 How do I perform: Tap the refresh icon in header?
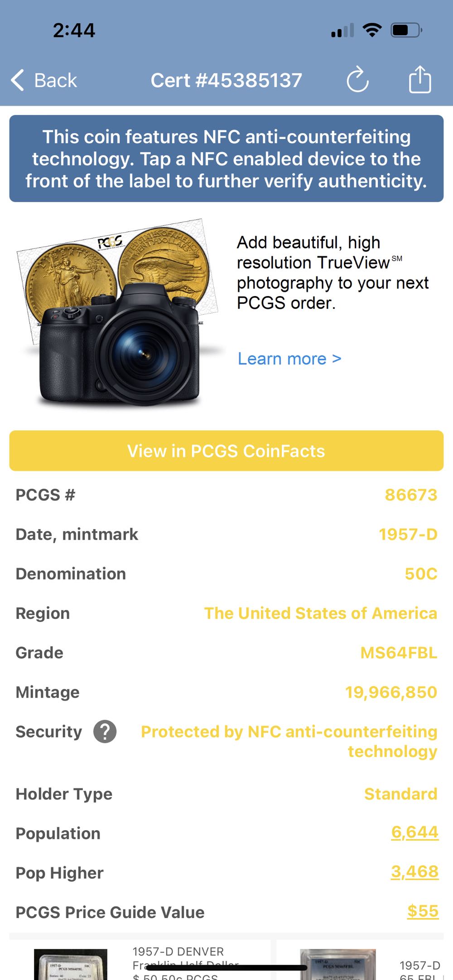click(x=357, y=80)
